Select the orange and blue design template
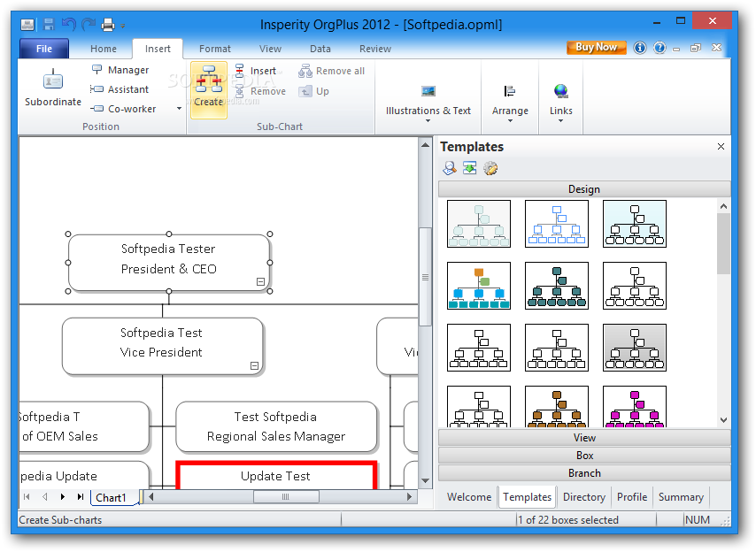 (x=479, y=286)
